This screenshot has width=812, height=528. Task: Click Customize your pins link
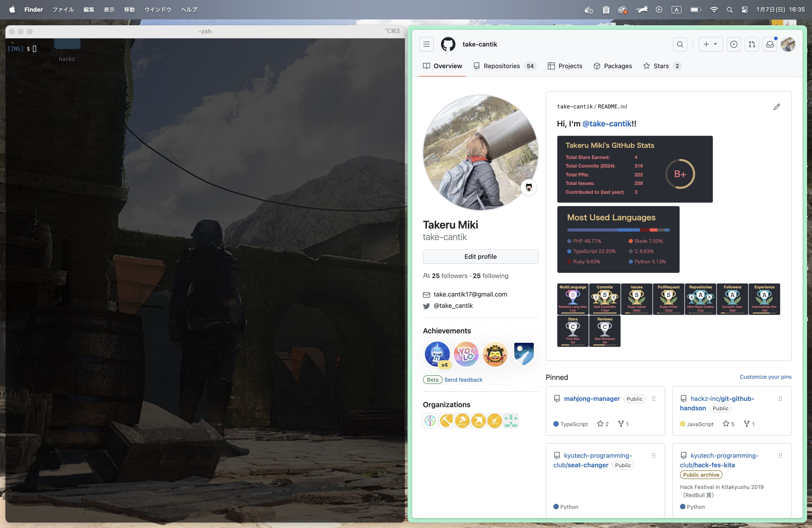click(765, 377)
